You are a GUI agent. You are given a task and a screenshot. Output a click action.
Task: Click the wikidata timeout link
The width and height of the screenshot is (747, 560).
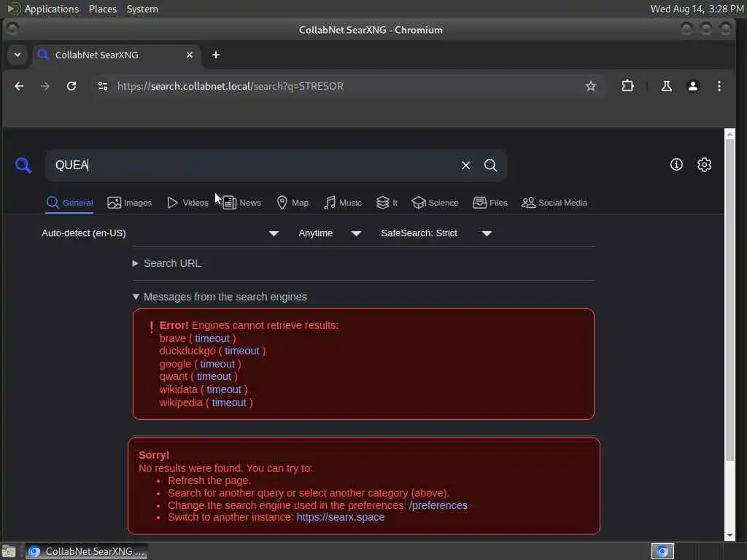[x=224, y=389]
